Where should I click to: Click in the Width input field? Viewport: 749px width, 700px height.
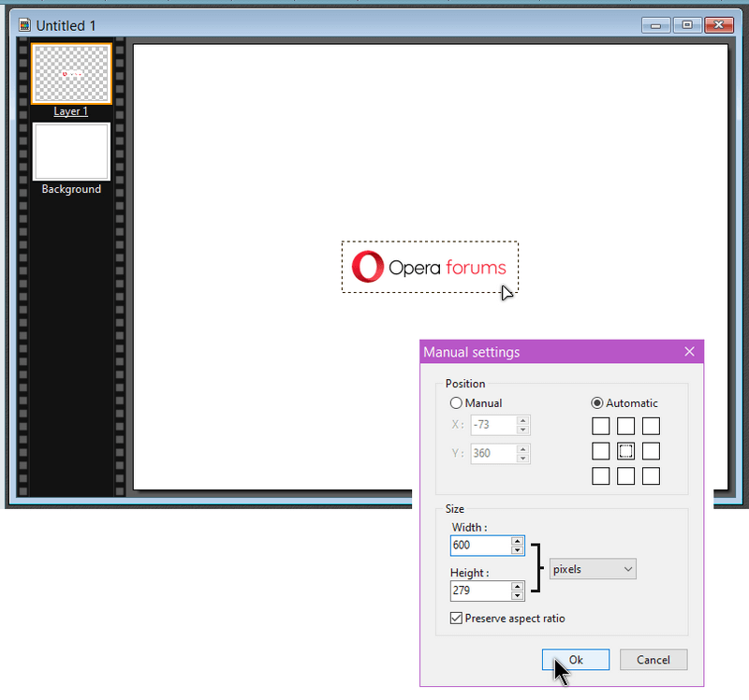(x=479, y=545)
